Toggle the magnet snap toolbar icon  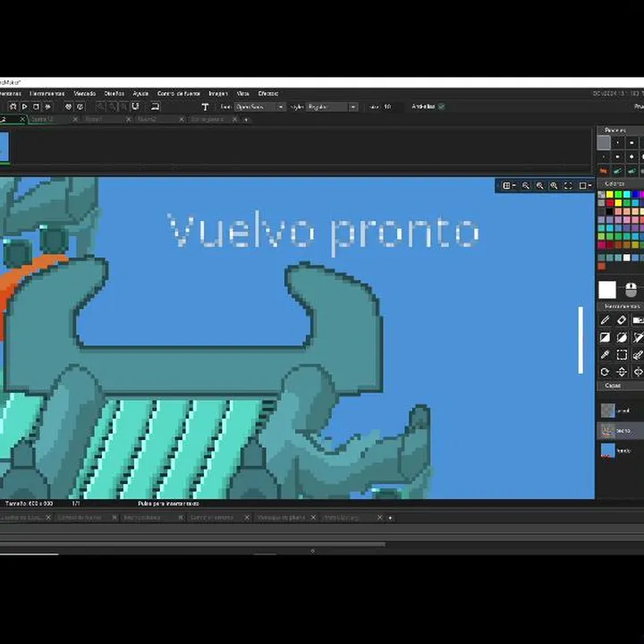point(135,106)
